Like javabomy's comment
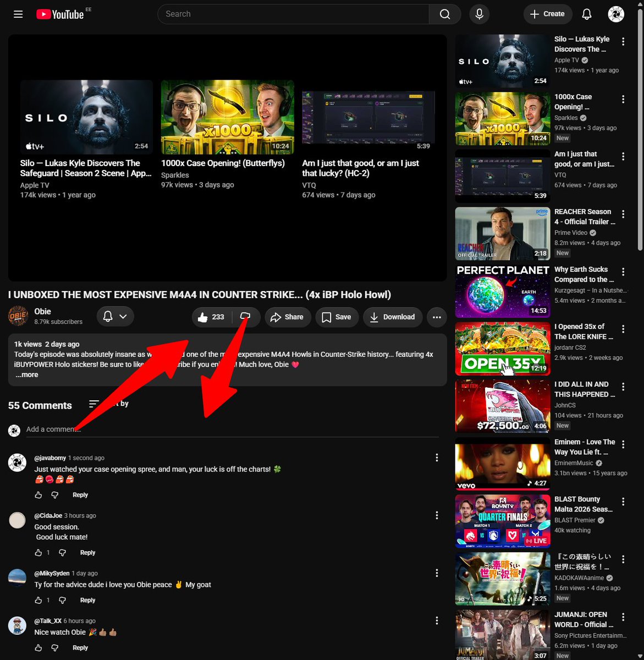 click(x=38, y=495)
